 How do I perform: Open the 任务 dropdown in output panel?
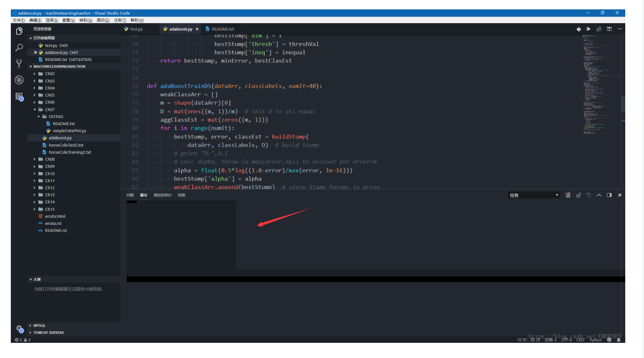(534, 195)
